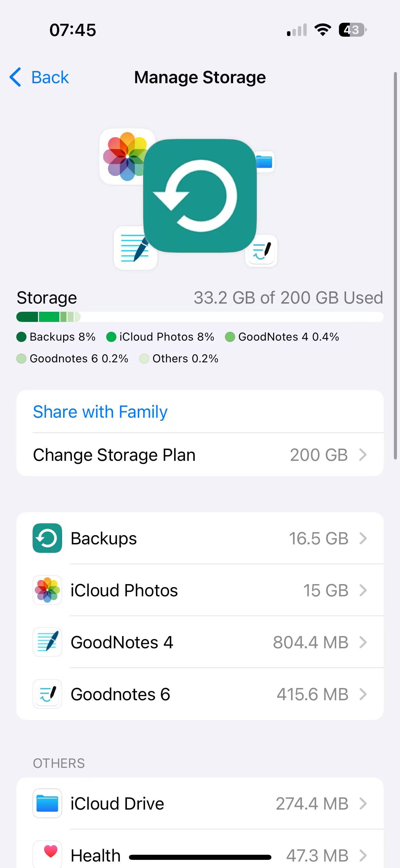
Task: Tap the GoodNotes 4 app icon in list
Action: pos(47,642)
